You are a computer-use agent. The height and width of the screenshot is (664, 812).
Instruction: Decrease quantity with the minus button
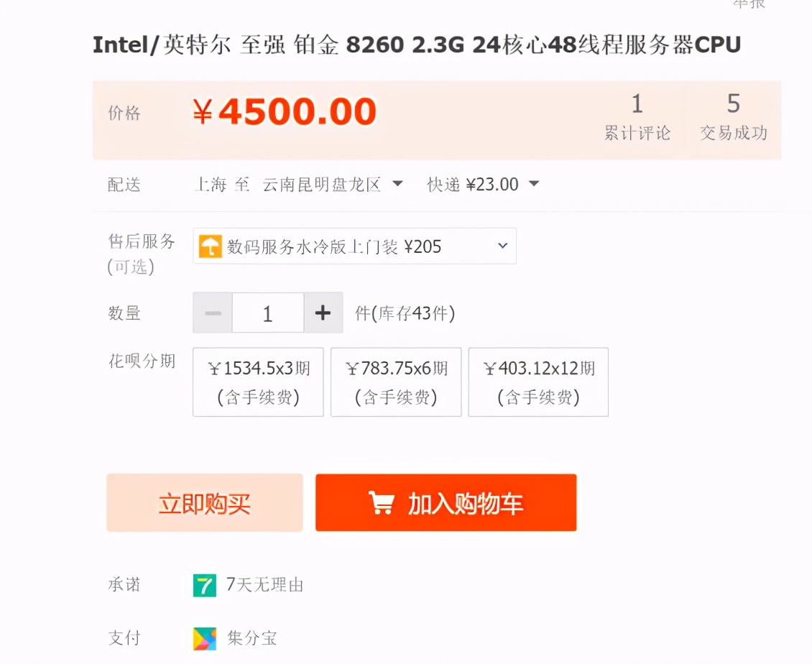[212, 313]
